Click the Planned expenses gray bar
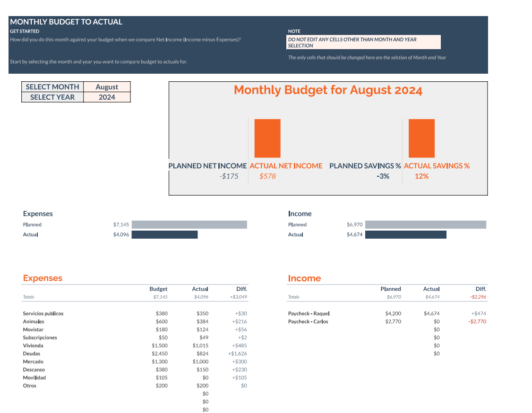This screenshot has height=413, width=532. click(189, 224)
